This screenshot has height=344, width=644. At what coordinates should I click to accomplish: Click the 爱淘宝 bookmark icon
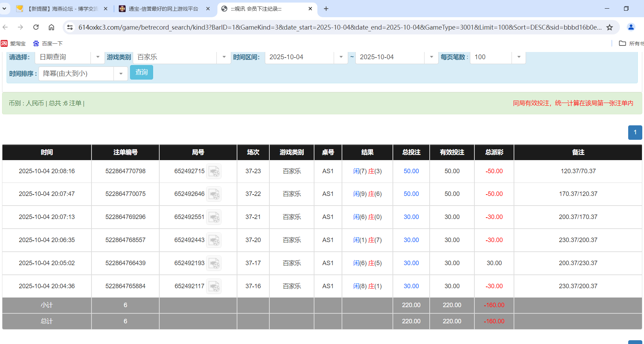pos(4,43)
